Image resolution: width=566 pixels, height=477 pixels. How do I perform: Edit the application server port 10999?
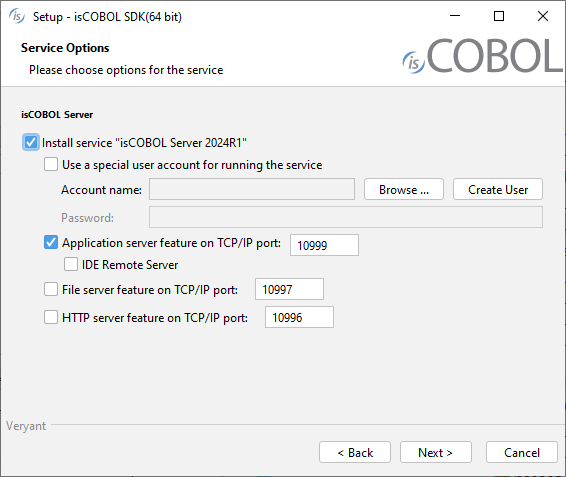[325, 245]
